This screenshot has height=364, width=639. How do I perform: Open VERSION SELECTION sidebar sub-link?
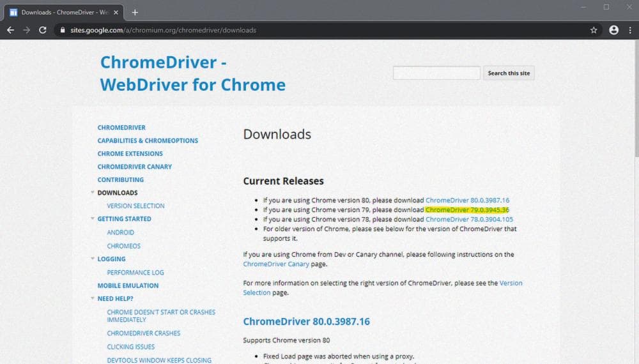135,206
